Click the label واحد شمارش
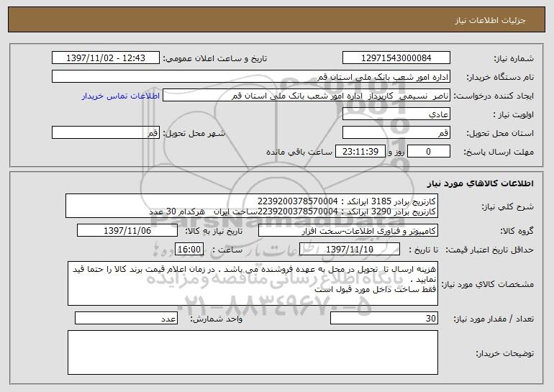The height and width of the screenshot is (392, 554). click(x=217, y=319)
